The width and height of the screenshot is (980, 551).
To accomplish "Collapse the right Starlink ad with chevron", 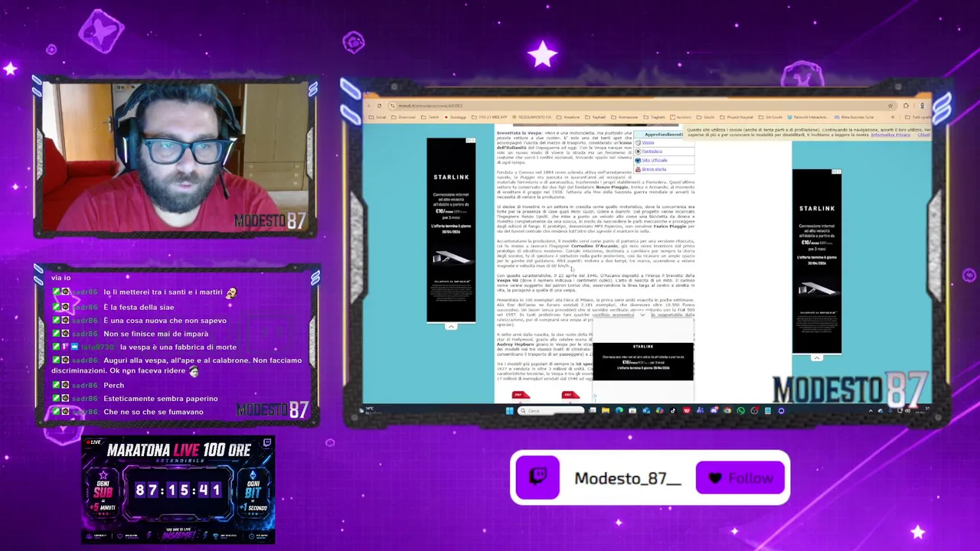I will click(x=817, y=357).
